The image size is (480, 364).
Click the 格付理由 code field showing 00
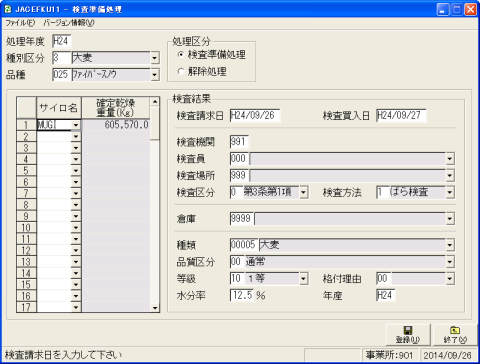(383, 279)
